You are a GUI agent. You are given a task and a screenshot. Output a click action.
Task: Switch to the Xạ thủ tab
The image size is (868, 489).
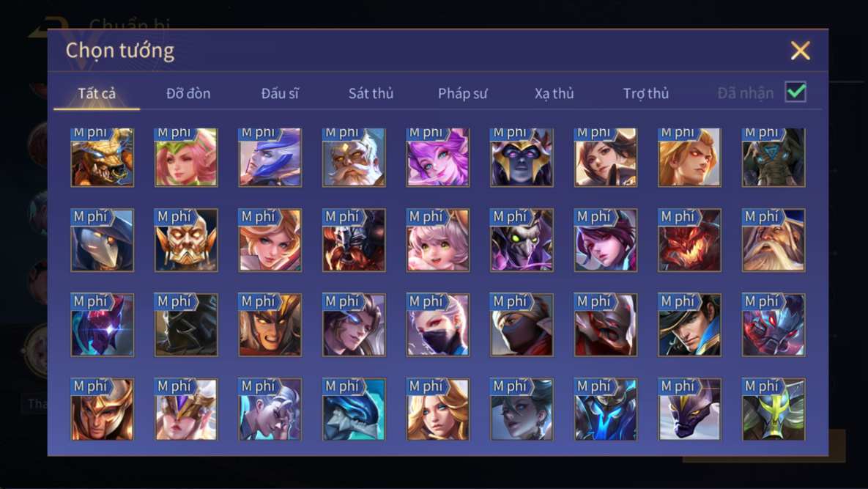click(554, 93)
